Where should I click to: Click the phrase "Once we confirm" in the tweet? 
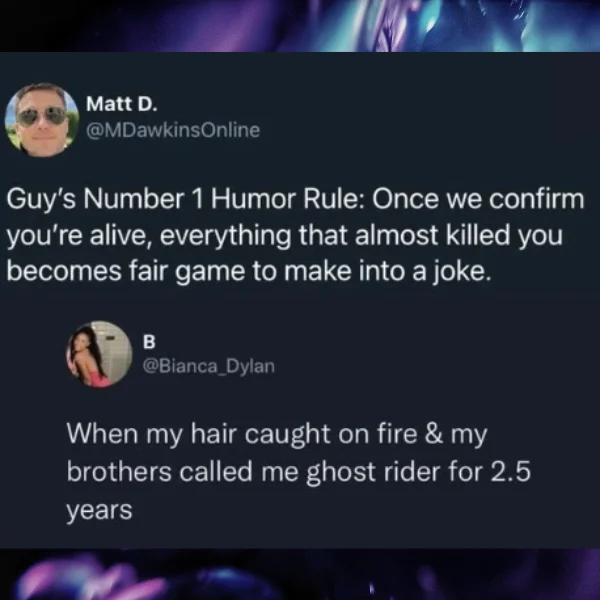pos(479,200)
